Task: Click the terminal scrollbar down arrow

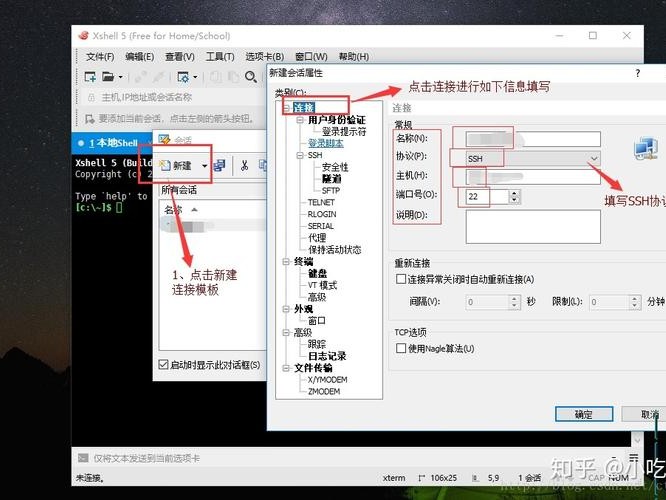Action: coord(637,440)
